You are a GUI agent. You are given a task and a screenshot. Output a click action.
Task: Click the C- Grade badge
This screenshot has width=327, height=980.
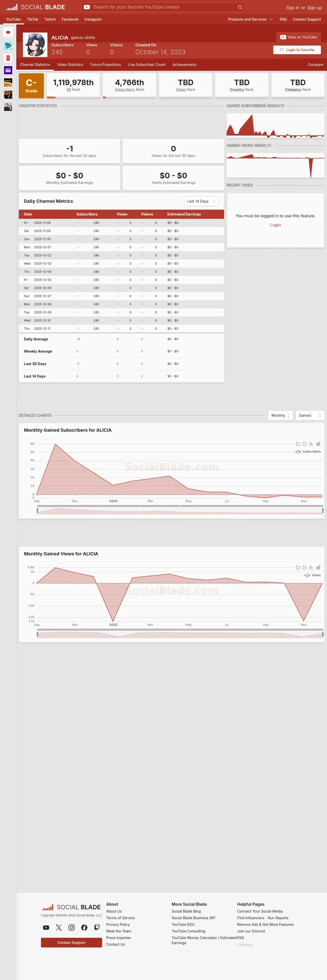(31, 85)
